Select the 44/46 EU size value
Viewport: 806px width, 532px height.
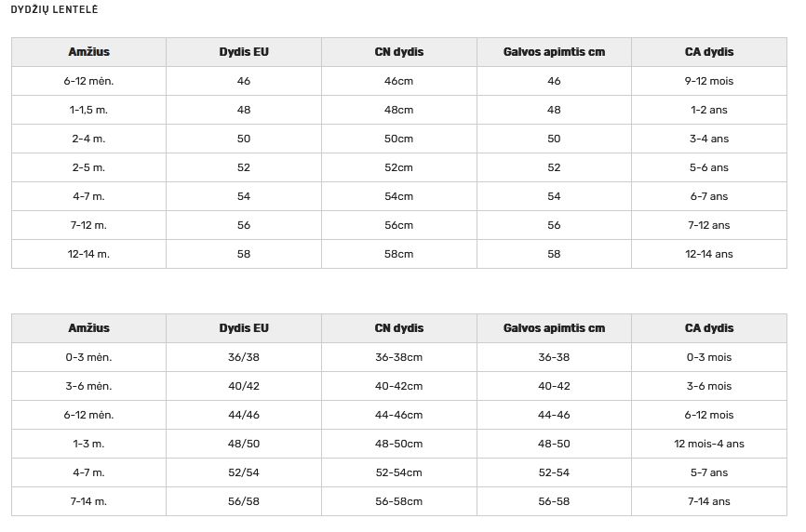tap(244, 415)
